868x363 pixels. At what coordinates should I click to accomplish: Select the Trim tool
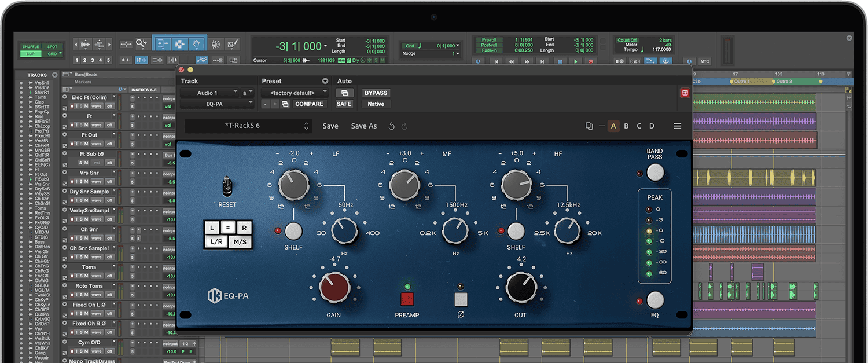tap(162, 44)
